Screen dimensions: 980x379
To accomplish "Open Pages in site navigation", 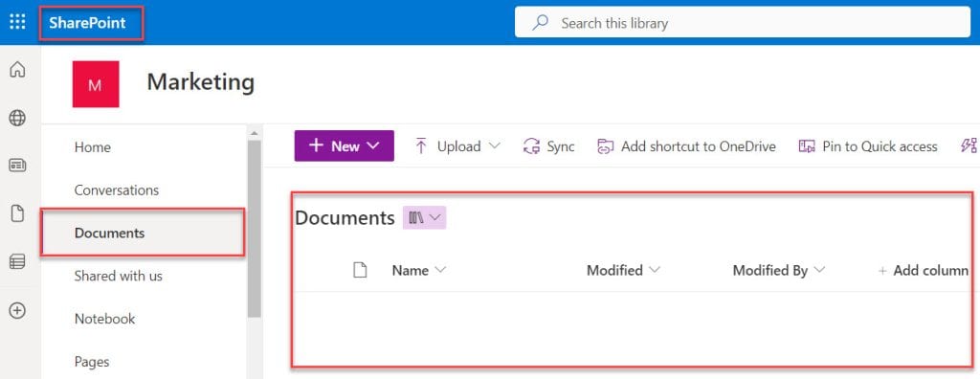I will click(x=92, y=362).
